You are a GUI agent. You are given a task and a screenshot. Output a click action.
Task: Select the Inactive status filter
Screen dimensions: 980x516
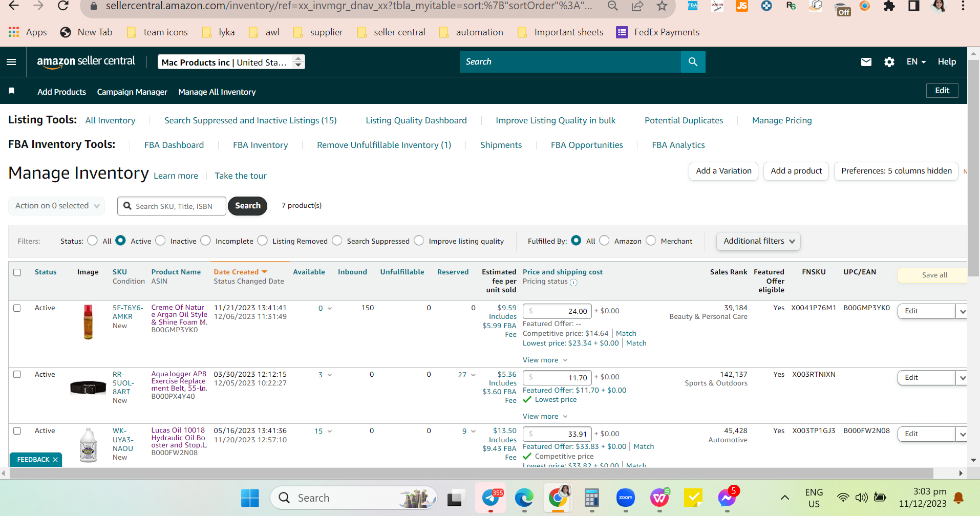pyautogui.click(x=160, y=241)
